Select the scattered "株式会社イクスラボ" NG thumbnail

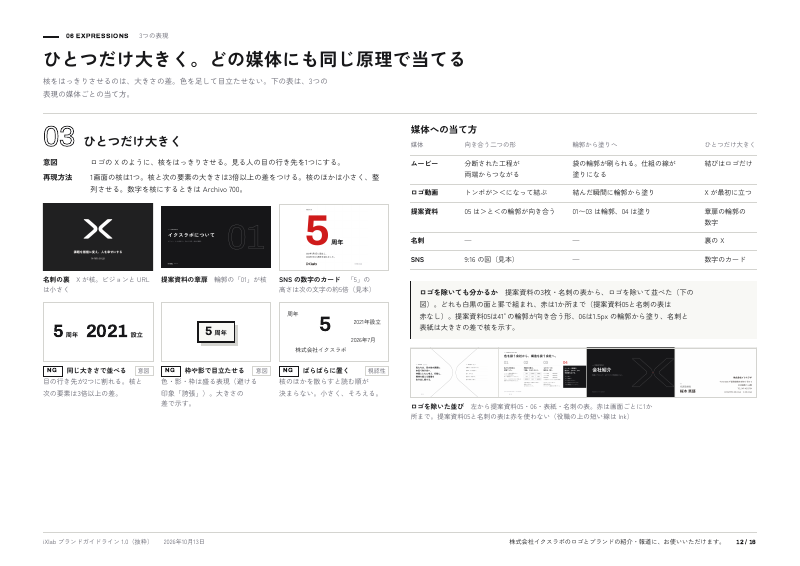click(x=334, y=332)
